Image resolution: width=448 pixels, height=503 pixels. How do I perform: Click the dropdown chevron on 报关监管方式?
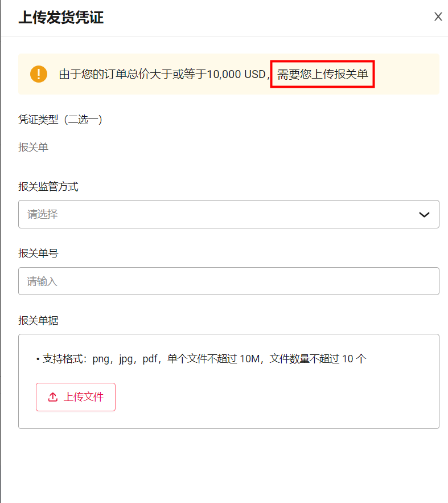click(x=424, y=214)
